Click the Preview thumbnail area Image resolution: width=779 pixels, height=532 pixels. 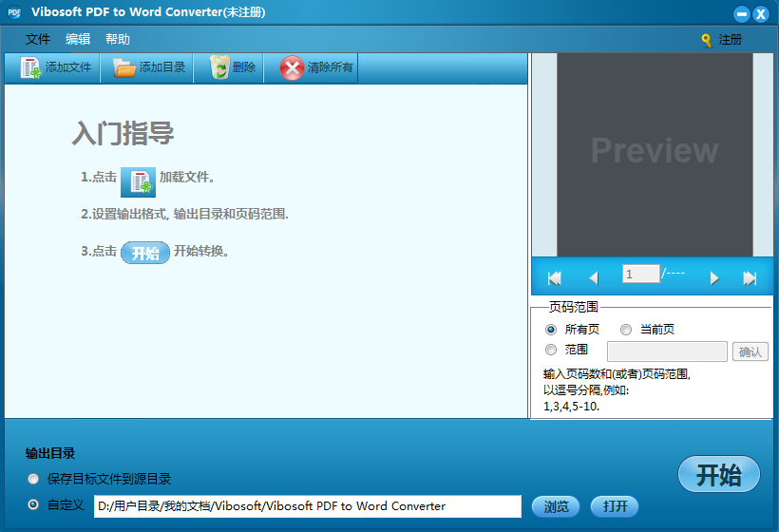click(x=655, y=155)
